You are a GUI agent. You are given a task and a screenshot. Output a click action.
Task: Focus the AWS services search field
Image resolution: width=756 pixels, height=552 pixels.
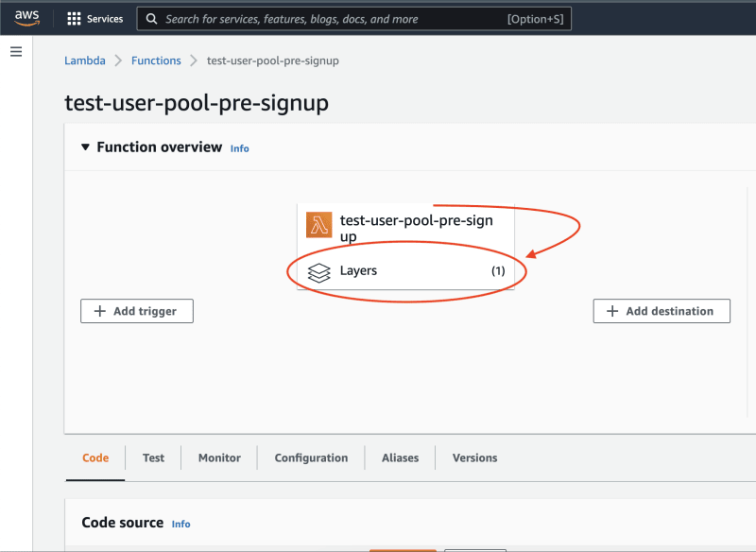click(x=353, y=19)
